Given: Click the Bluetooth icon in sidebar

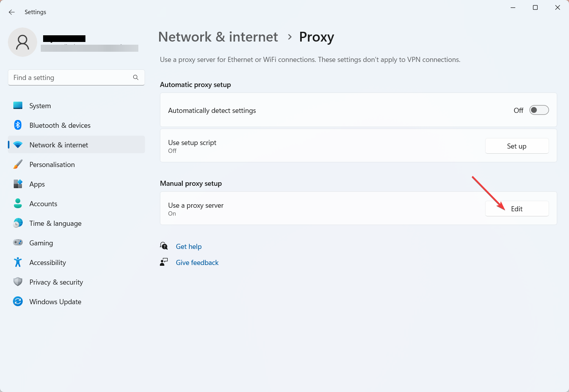Looking at the screenshot, I should pos(18,125).
